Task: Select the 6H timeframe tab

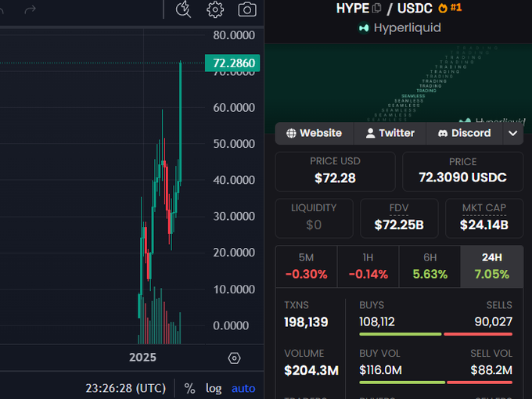Action: click(x=430, y=266)
